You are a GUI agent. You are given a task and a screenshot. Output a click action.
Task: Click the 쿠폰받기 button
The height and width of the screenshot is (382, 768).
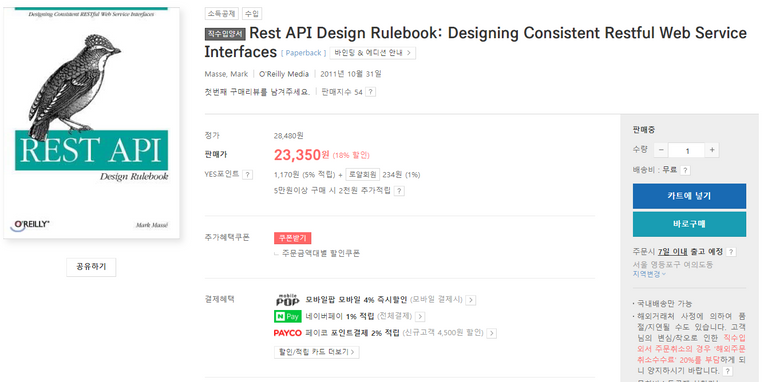click(x=292, y=238)
